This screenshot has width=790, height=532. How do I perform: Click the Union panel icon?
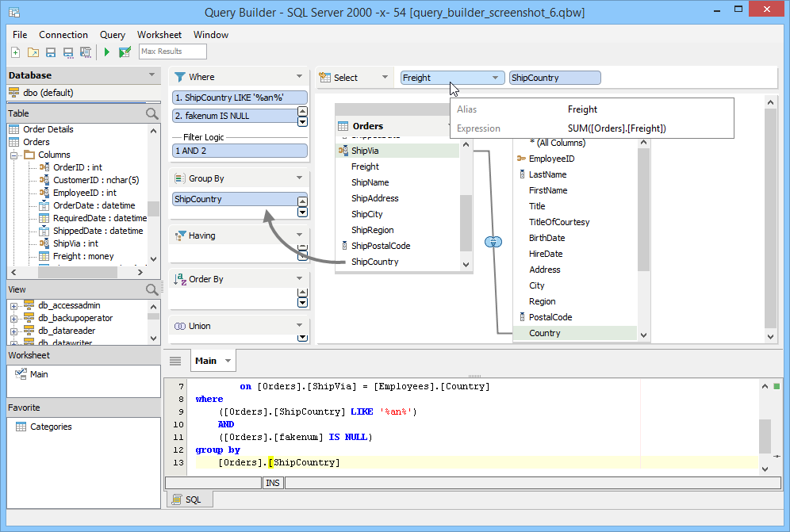pos(179,326)
